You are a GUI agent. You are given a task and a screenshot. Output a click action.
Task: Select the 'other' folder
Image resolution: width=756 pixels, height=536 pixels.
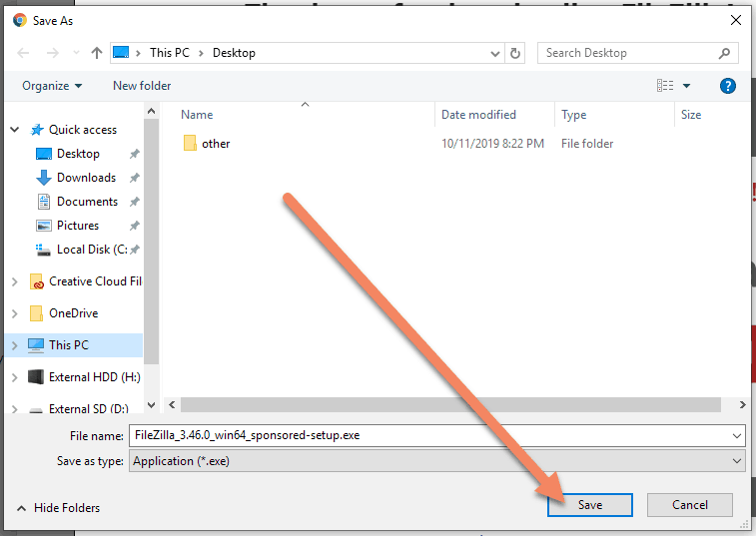coord(216,144)
